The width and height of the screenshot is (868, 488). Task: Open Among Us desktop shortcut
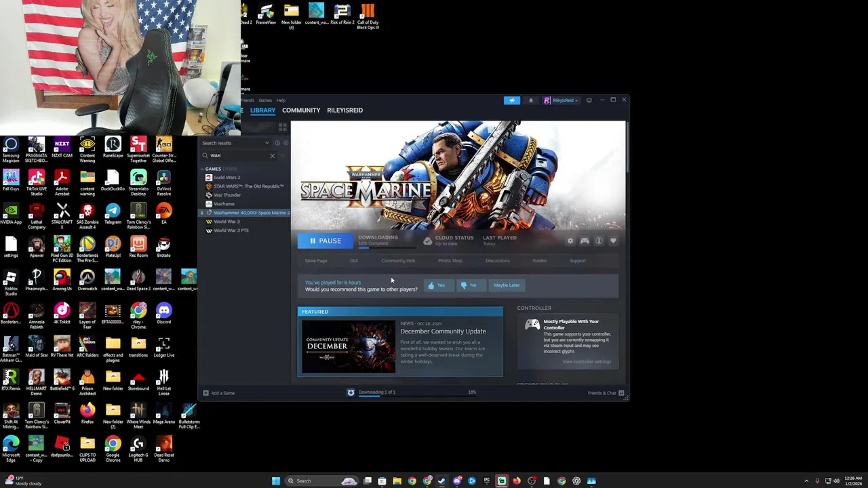[62, 280]
